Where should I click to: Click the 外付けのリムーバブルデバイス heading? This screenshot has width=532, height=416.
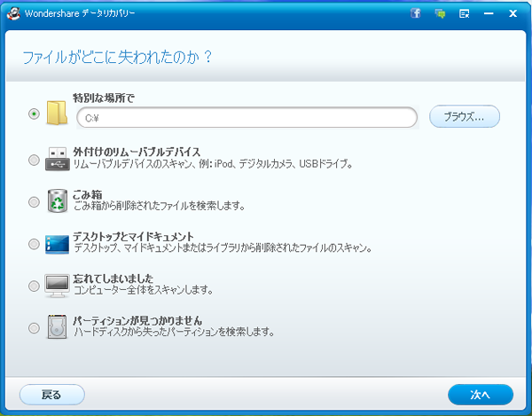click(137, 152)
